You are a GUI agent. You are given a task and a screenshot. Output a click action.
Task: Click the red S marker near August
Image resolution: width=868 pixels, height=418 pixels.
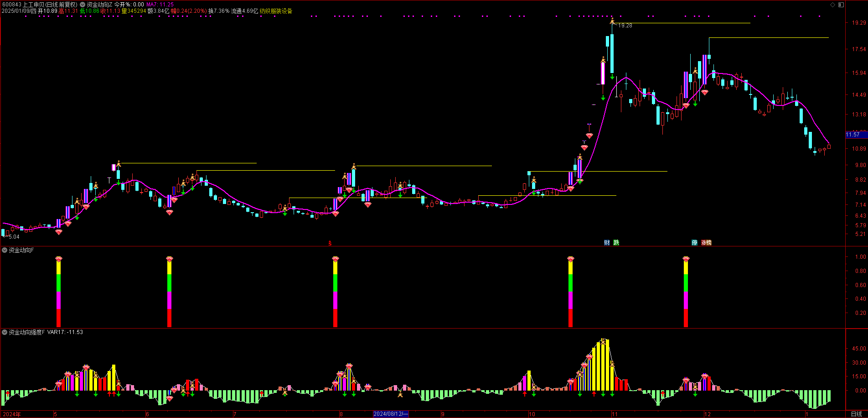(330, 243)
